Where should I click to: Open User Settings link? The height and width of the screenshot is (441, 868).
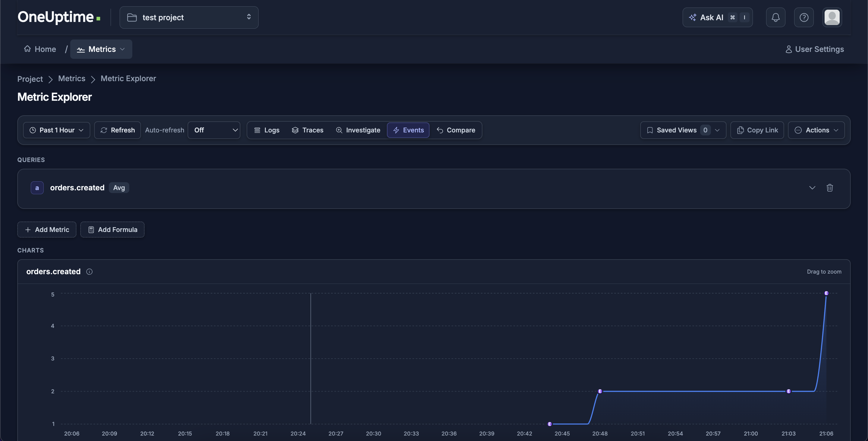point(814,49)
